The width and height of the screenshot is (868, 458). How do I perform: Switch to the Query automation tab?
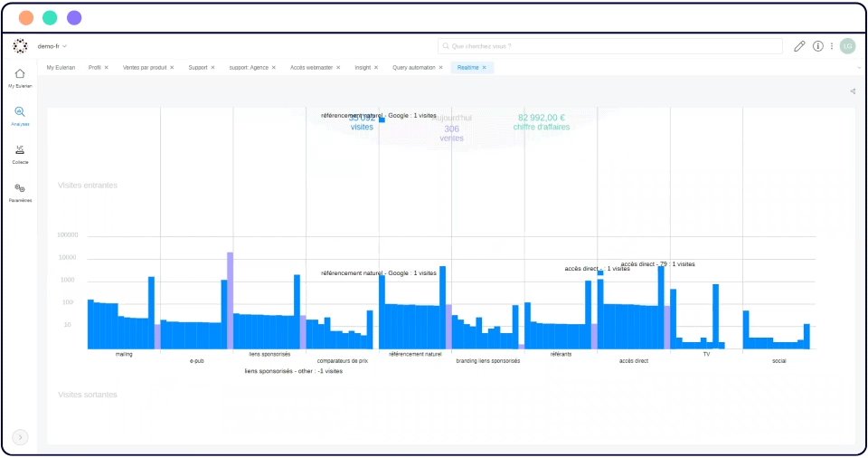point(413,68)
